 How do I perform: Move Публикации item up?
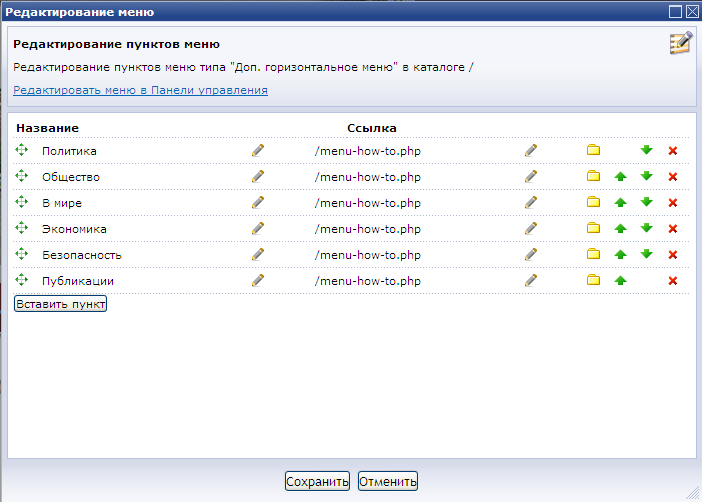pyautogui.click(x=620, y=280)
